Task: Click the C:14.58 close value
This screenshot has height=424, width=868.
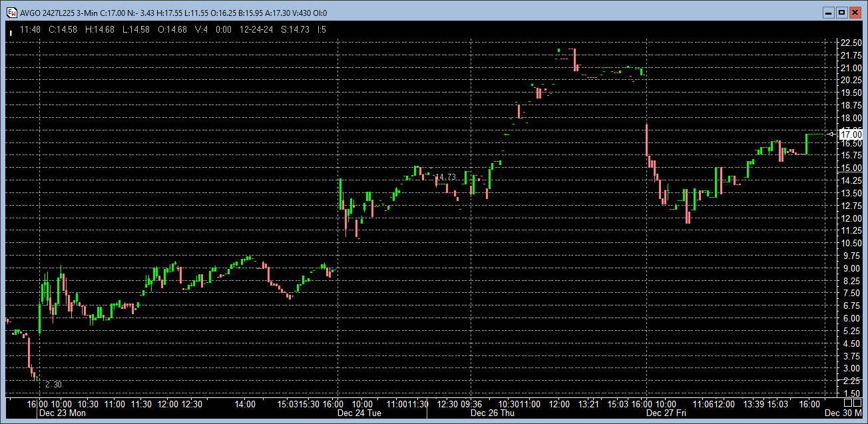Action: (x=63, y=29)
